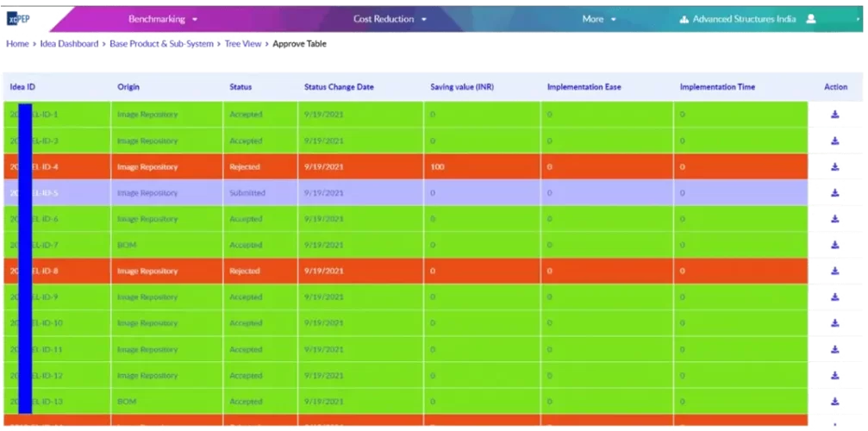
Task: Download the idea ending ID-12
Action: click(x=835, y=375)
